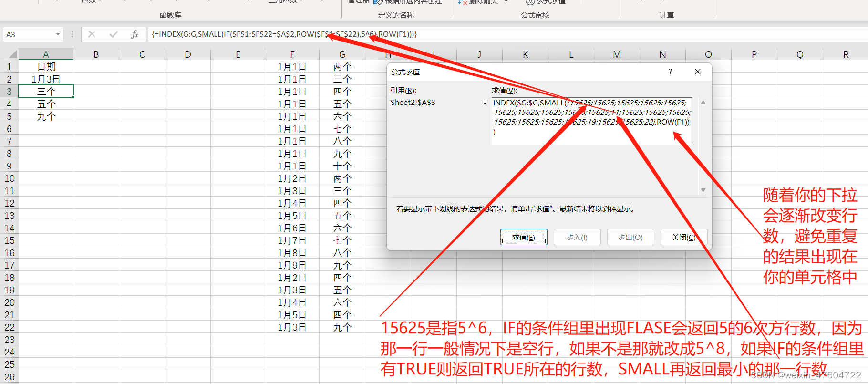
Task: Select column G header
Action: [342, 54]
